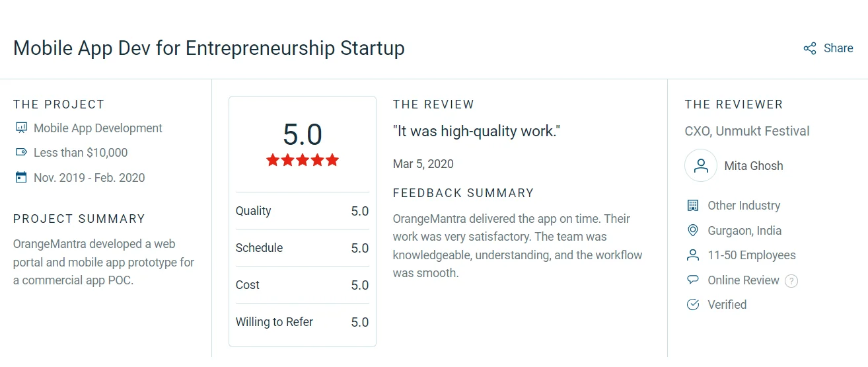Click the budget tag icon
The image size is (868, 367).
coord(21,153)
